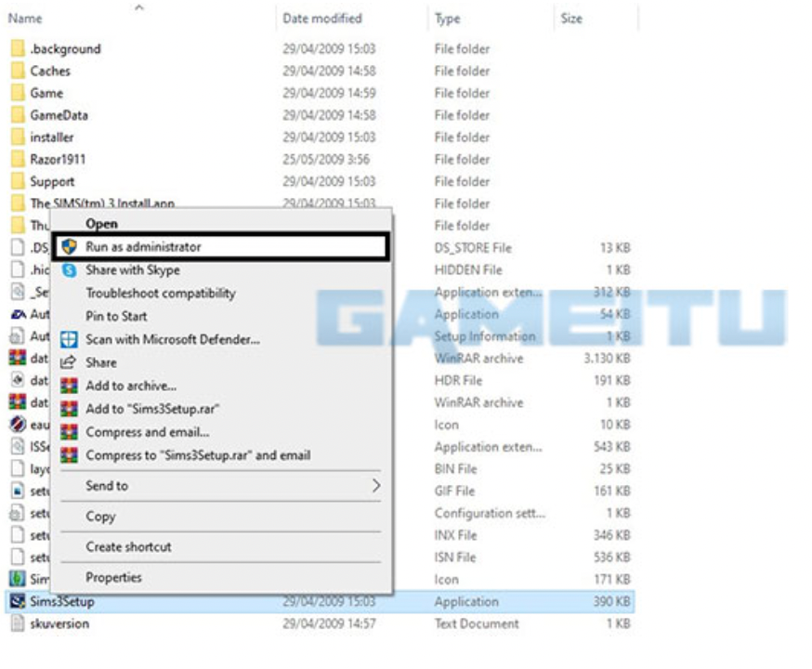Viewport: 812px width, 669px height.
Task: Sort by the Type column header
Action: (448, 19)
